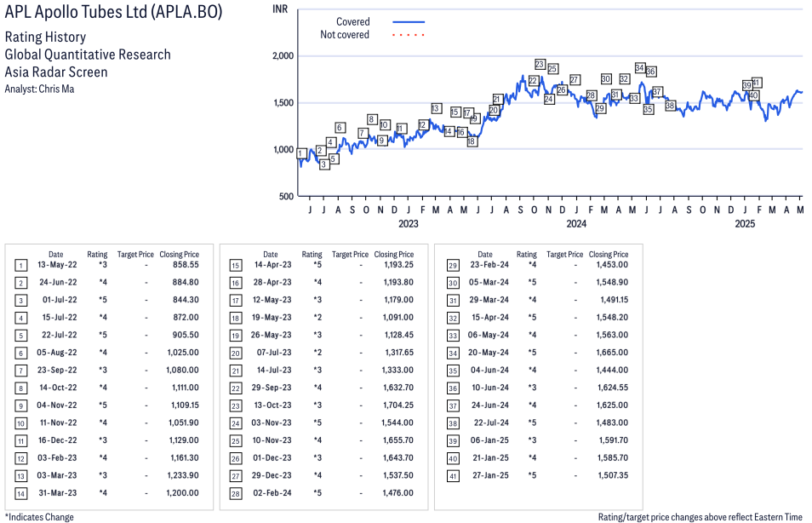Image resolution: width=812 pixels, height=523 pixels.
Task: Click the 01-Jul-22 date cell
Action: (x=60, y=300)
